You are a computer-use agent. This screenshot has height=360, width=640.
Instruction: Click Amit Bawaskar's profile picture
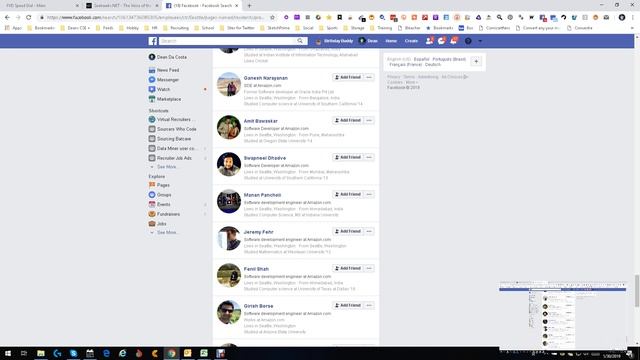(229, 127)
